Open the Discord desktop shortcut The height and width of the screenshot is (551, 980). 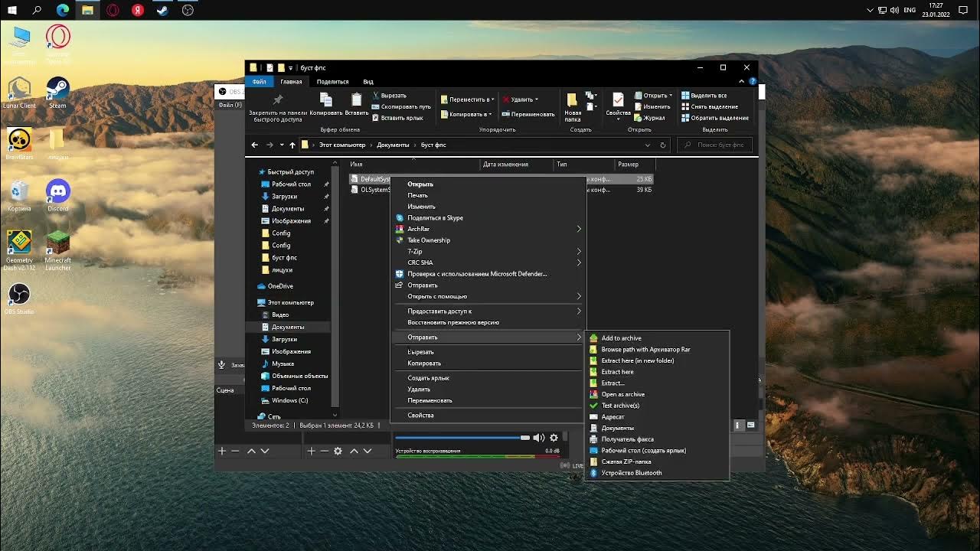point(57,194)
